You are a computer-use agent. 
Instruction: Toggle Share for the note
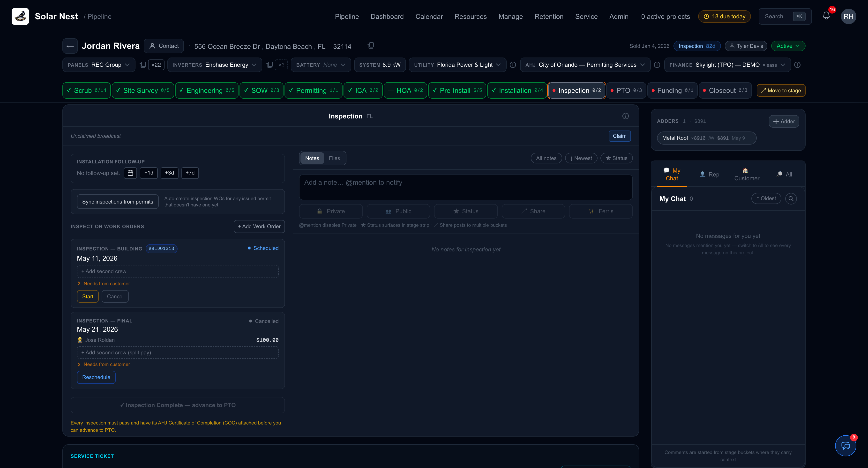tap(533, 211)
